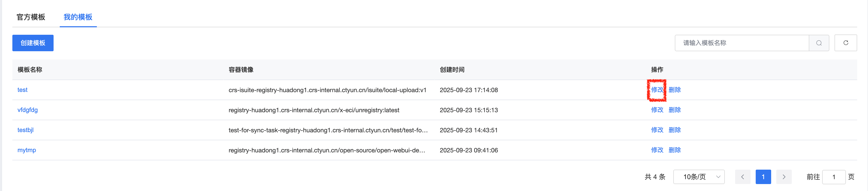Screen dimensions: 868x191
Task: Click 修改 for vfdgfdg template
Action: click(x=657, y=110)
